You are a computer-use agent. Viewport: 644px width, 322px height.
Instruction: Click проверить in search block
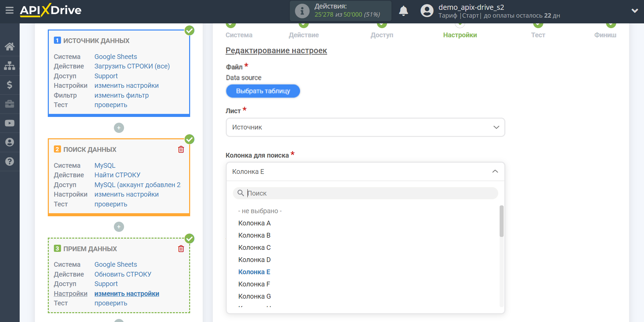(x=111, y=204)
